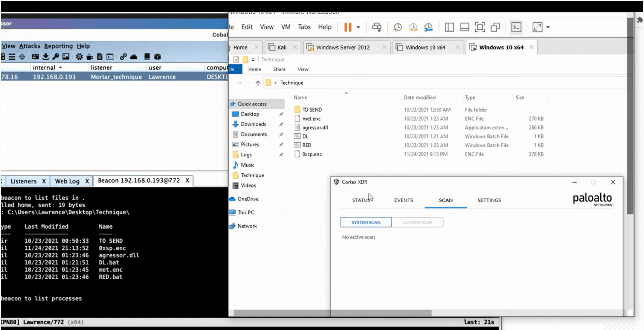Sort Explorer files by Size column
The image size is (644, 330).
(520, 98)
